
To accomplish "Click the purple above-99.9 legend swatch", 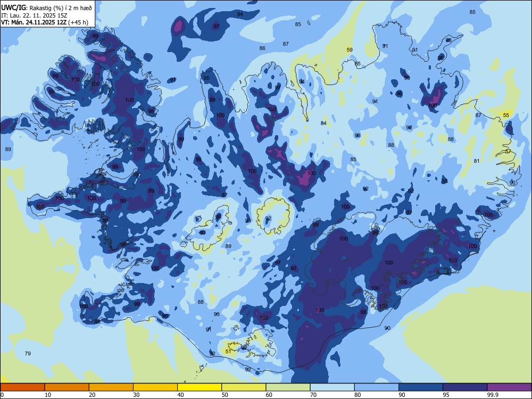I will [509, 387].
